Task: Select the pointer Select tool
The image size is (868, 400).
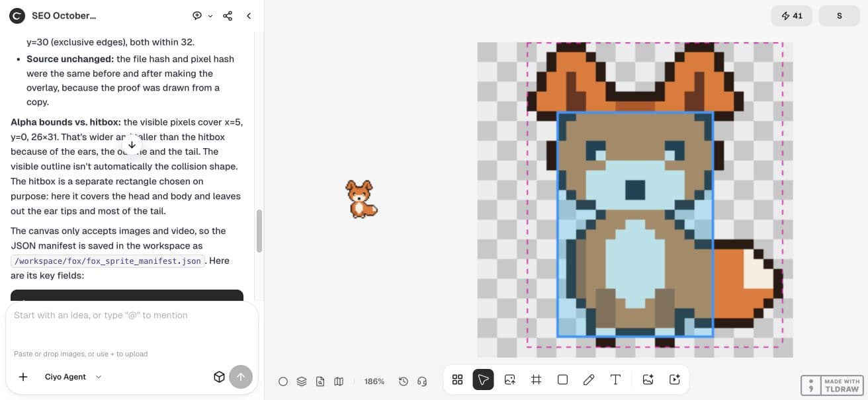Action: 484,380
